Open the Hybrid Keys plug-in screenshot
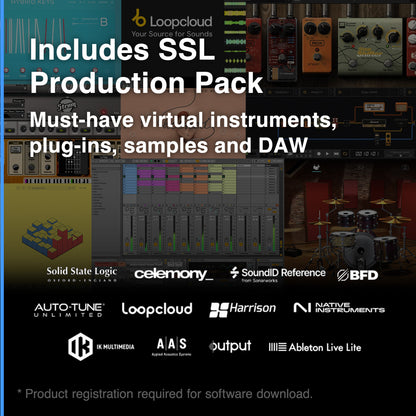Viewport: 416px width, 416px height. pos(62,42)
